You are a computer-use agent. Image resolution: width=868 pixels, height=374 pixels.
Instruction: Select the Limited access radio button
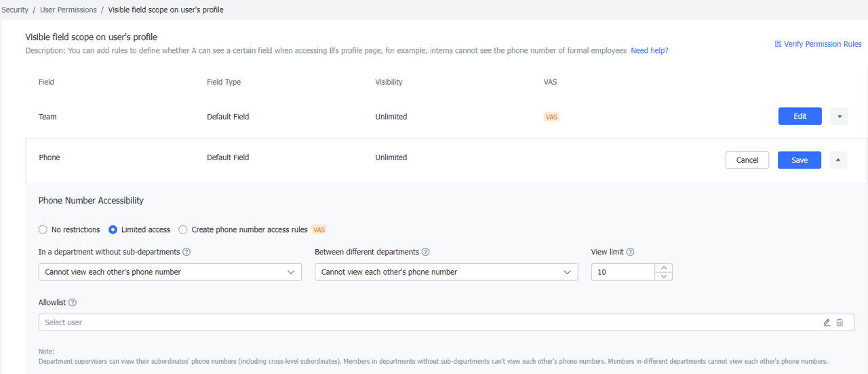coord(113,230)
